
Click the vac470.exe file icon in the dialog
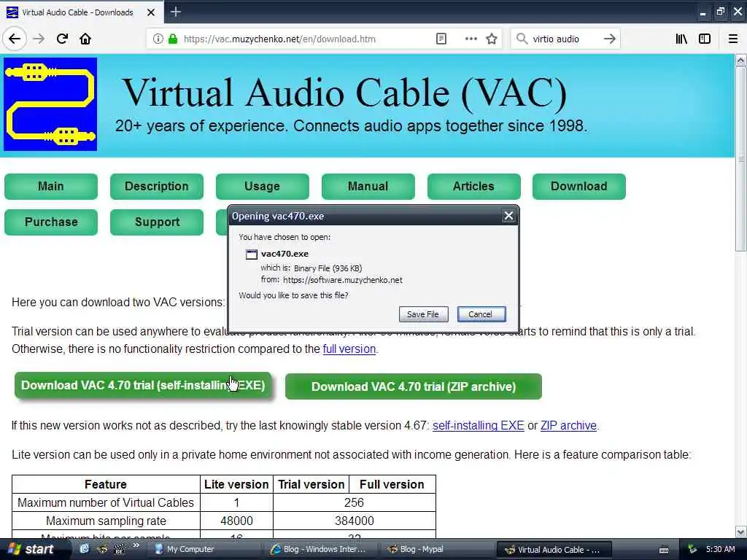pos(251,254)
